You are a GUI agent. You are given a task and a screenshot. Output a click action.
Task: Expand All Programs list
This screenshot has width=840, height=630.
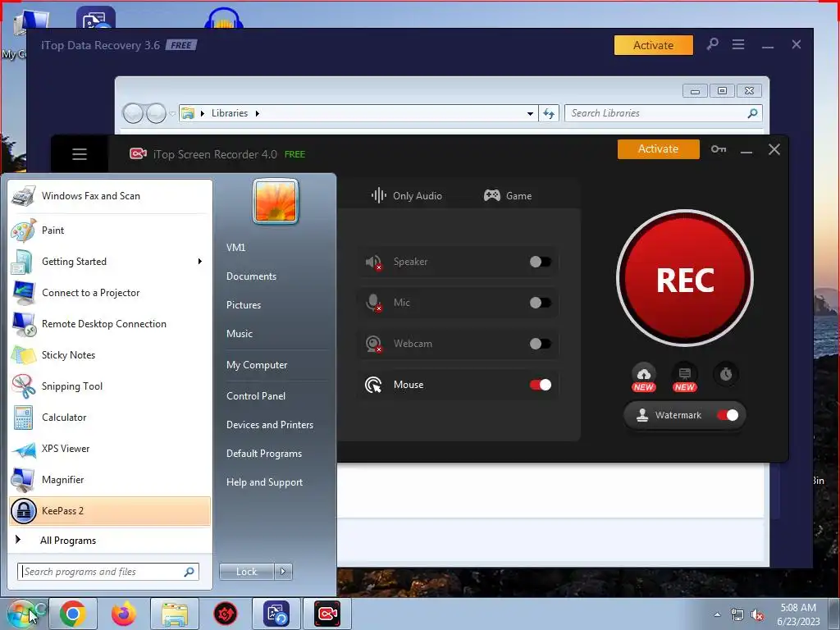click(x=110, y=541)
